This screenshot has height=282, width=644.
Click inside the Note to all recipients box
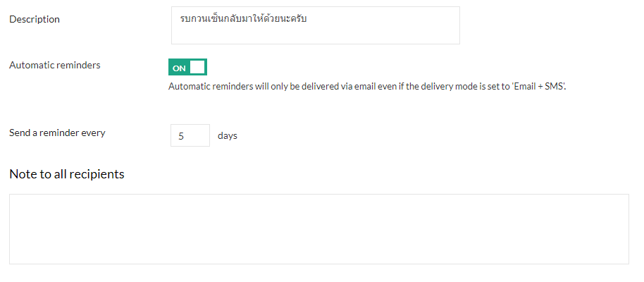(x=318, y=228)
